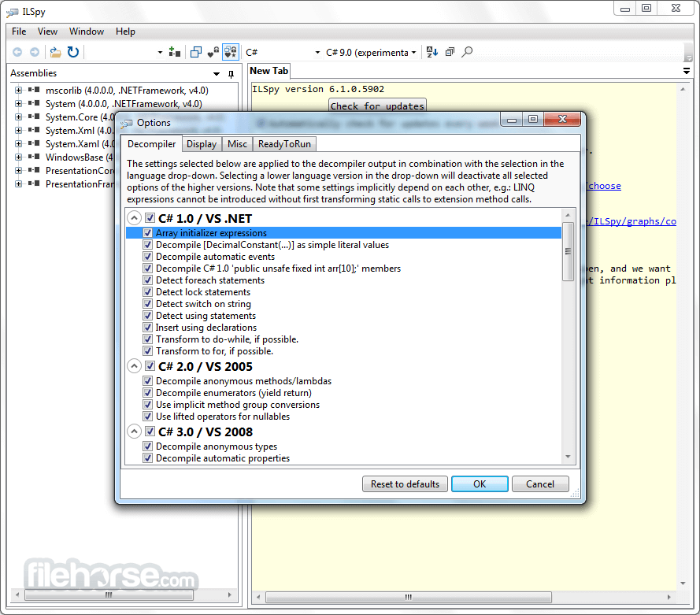Viewport: 700px width, 615px height.
Task: Collapse the C# 1.0 / VS .NET group
Action: 135,218
